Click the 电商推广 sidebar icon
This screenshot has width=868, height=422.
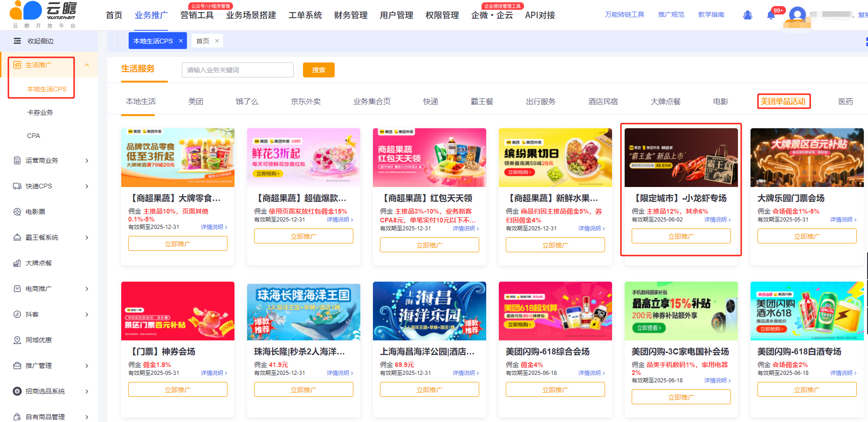(x=17, y=289)
